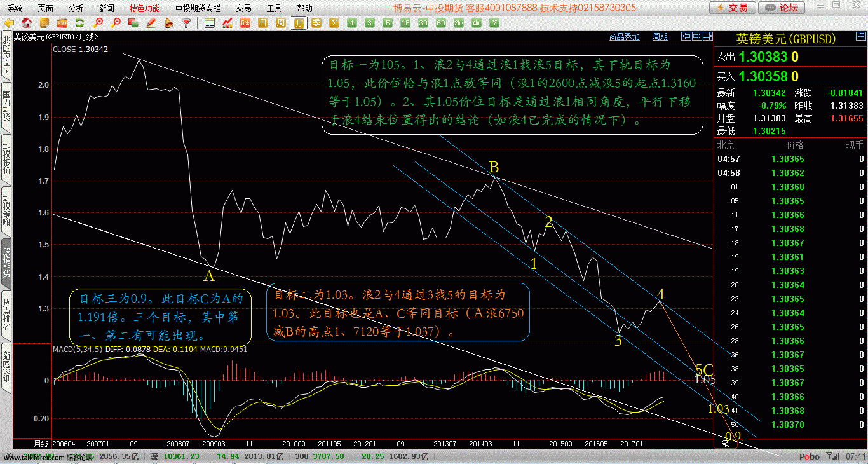The height and width of the screenshot is (464, 868).
Task: Select the 30-minute period button
Action: click(423, 23)
